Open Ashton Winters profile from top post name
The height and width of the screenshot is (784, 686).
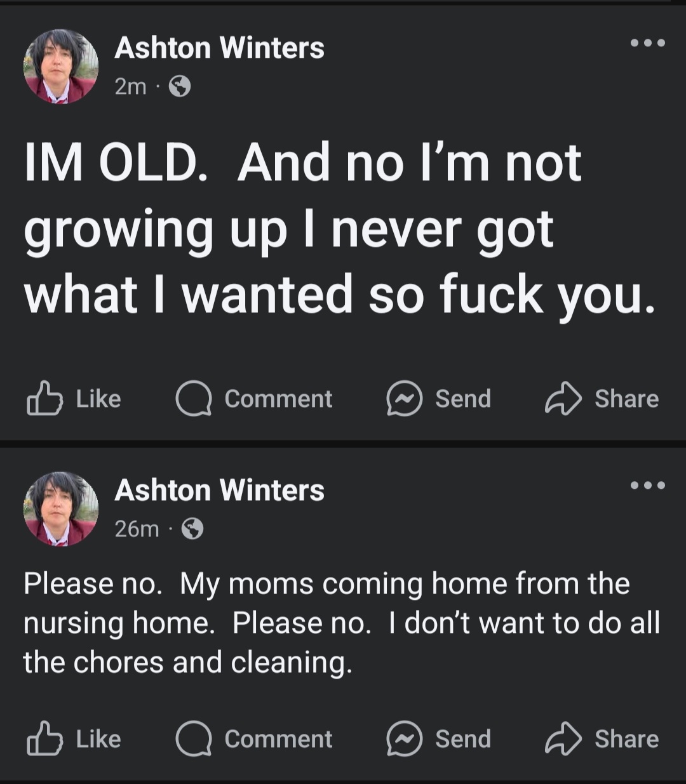coord(219,48)
